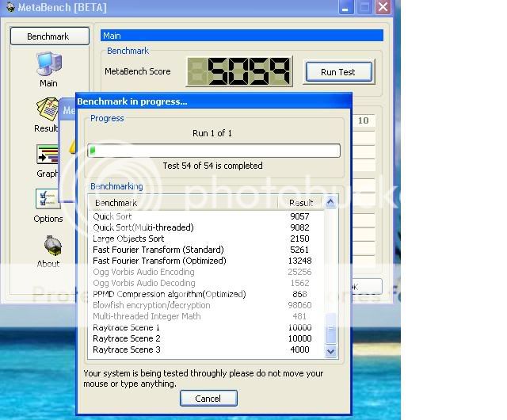Image resolution: width=507 pixels, height=420 pixels.
Task: Open the Main section icon
Action: pyautogui.click(x=48, y=65)
